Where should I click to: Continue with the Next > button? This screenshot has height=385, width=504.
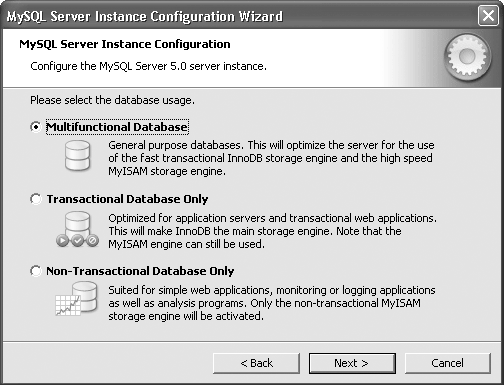[352, 363]
